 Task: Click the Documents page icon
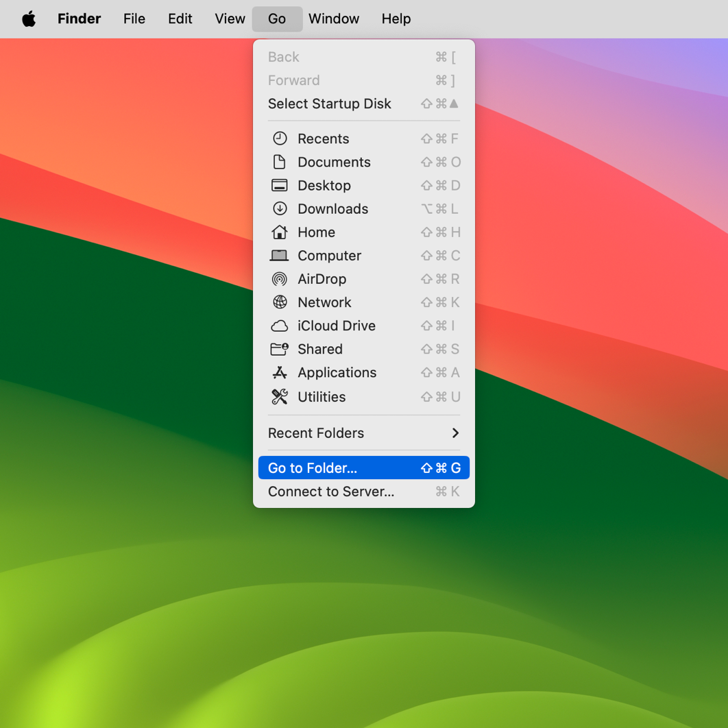280,162
